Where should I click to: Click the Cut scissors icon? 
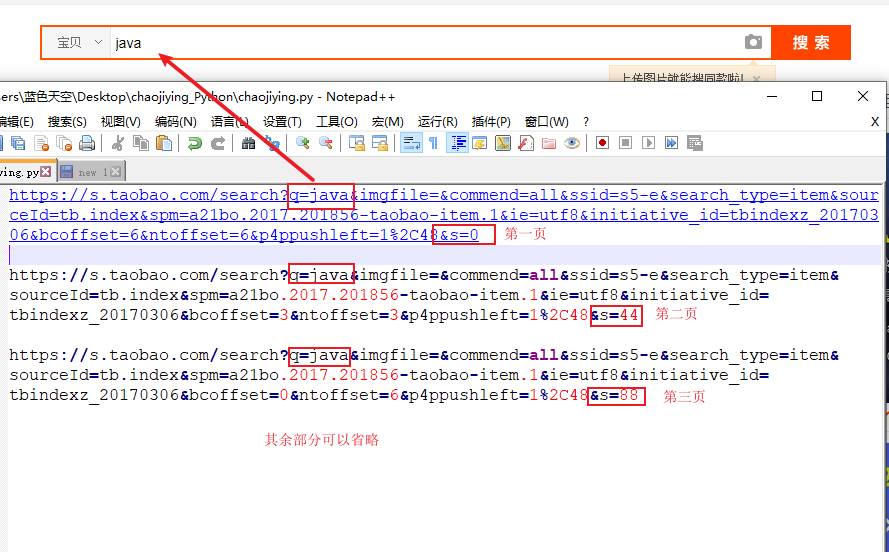pos(118,143)
